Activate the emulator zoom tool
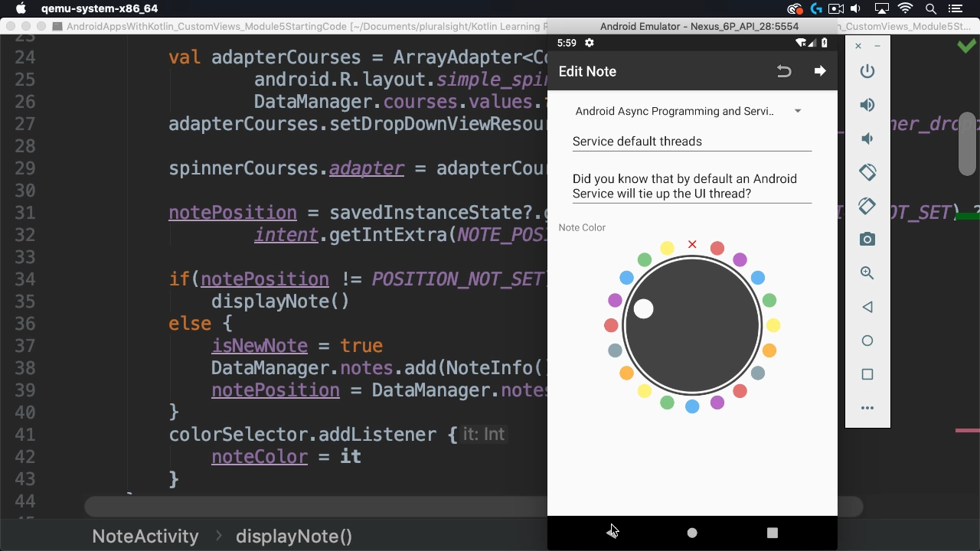 (867, 273)
